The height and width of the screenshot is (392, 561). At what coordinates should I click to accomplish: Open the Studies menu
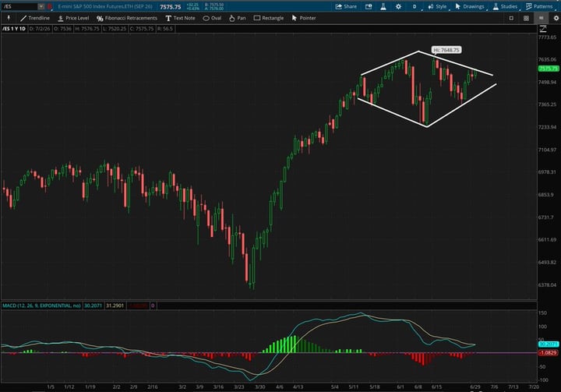pos(505,6)
